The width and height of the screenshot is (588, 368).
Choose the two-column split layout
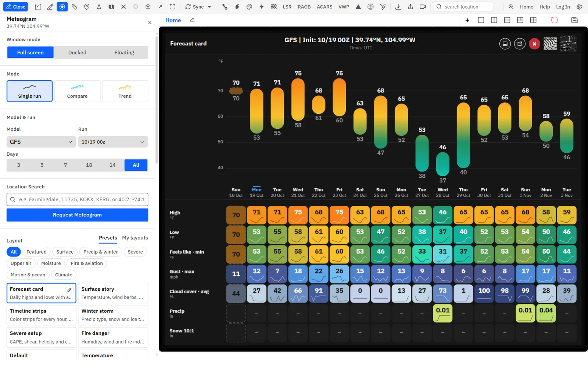click(494, 20)
